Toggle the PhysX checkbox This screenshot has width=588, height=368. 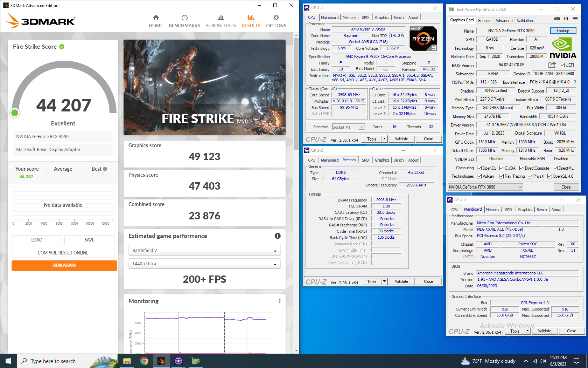pyautogui.click(x=530, y=176)
